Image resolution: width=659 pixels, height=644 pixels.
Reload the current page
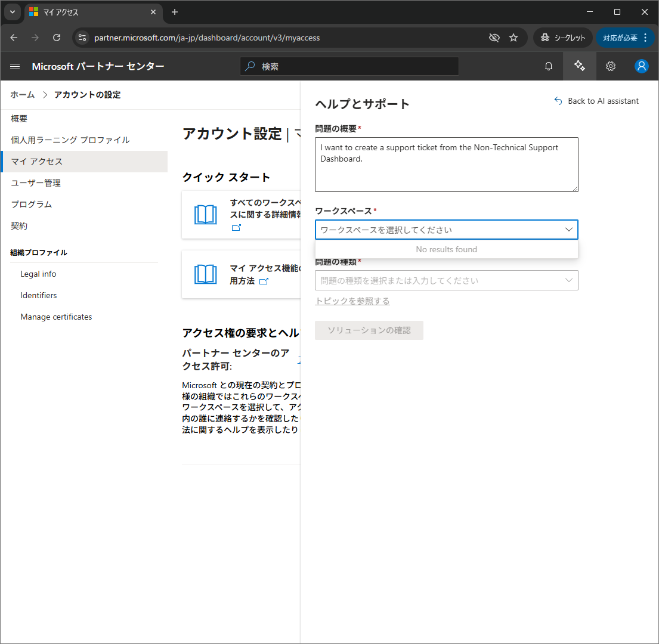tap(57, 38)
